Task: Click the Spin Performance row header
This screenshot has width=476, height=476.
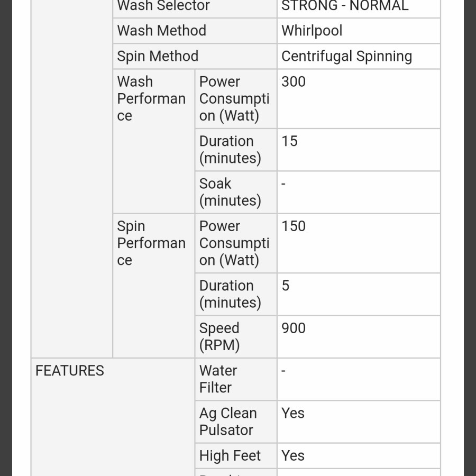Action: pos(151,243)
